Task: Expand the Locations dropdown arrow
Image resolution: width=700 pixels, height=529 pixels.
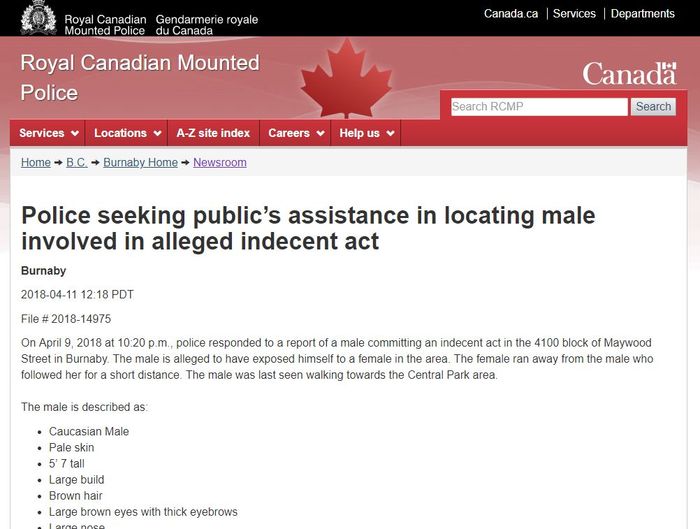Action: coord(157,133)
